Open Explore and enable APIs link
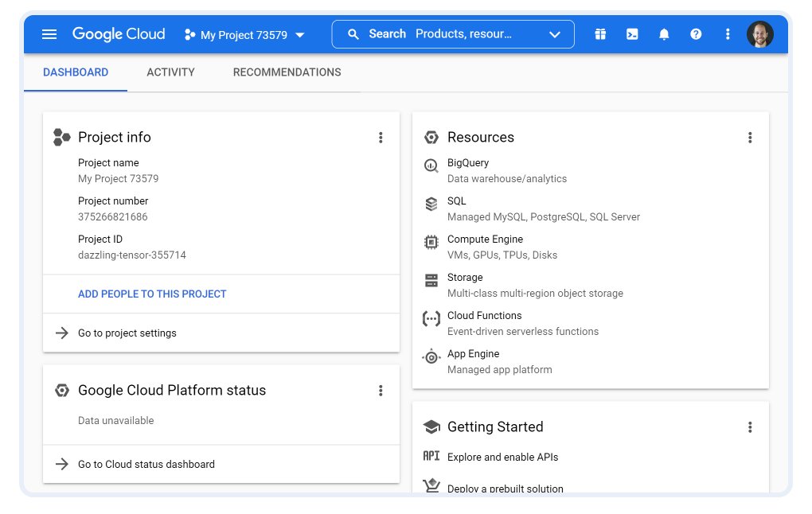This screenshot has height=514, width=812. coord(503,458)
